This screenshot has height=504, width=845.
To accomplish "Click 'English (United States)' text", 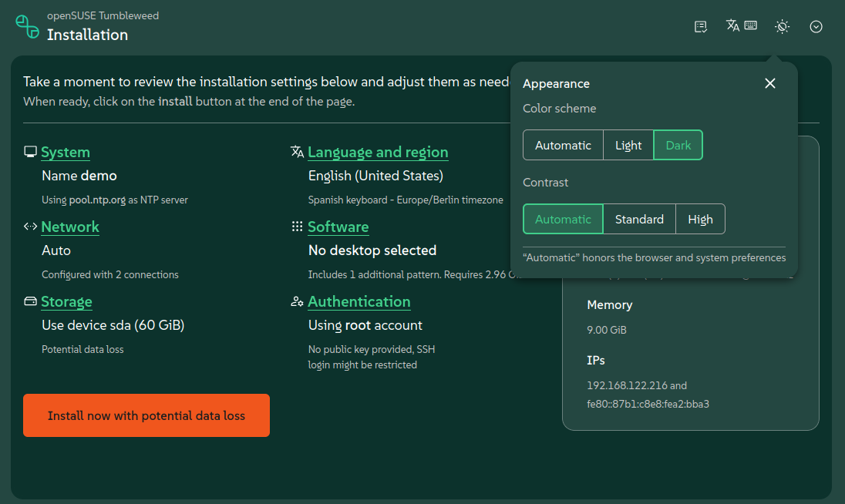I will pyautogui.click(x=375, y=176).
